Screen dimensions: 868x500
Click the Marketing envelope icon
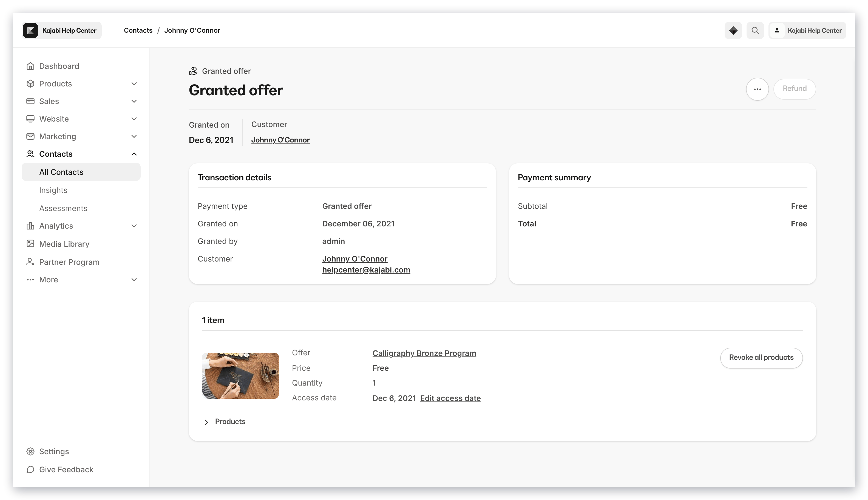(x=30, y=136)
